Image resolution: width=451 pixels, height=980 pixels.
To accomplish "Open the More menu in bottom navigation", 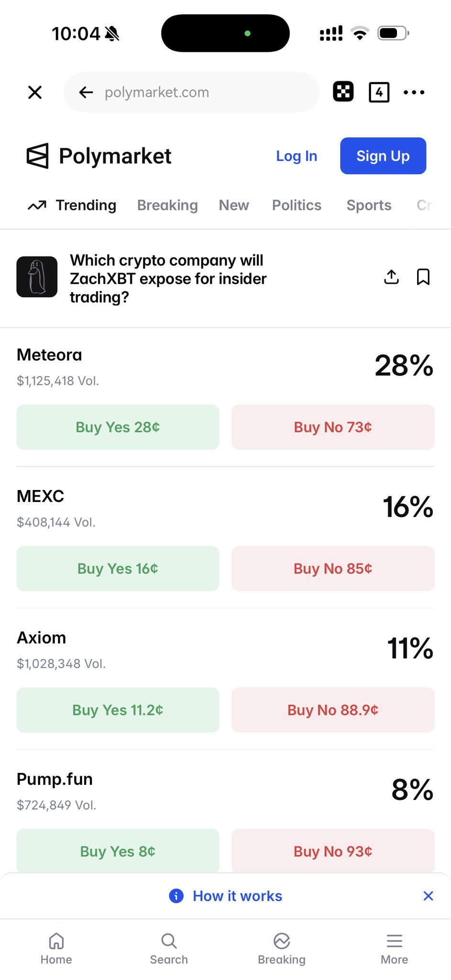I will tap(394, 948).
